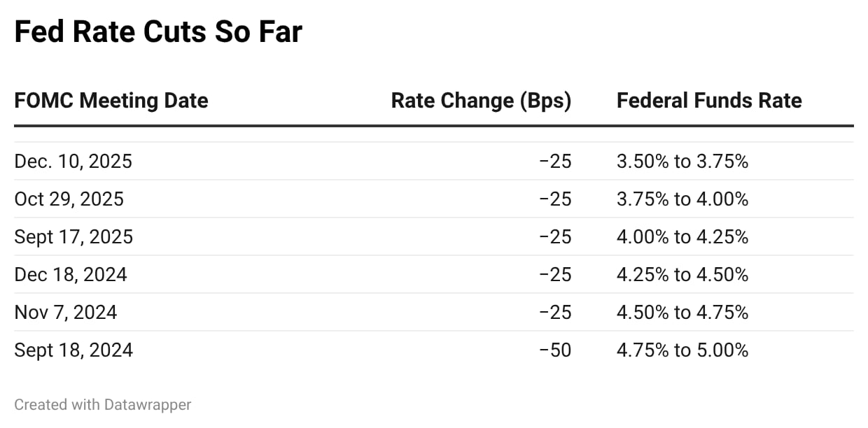The height and width of the screenshot is (428, 868).
Task: Select the 4.00% to 4.25% rate cell
Action: (682, 237)
